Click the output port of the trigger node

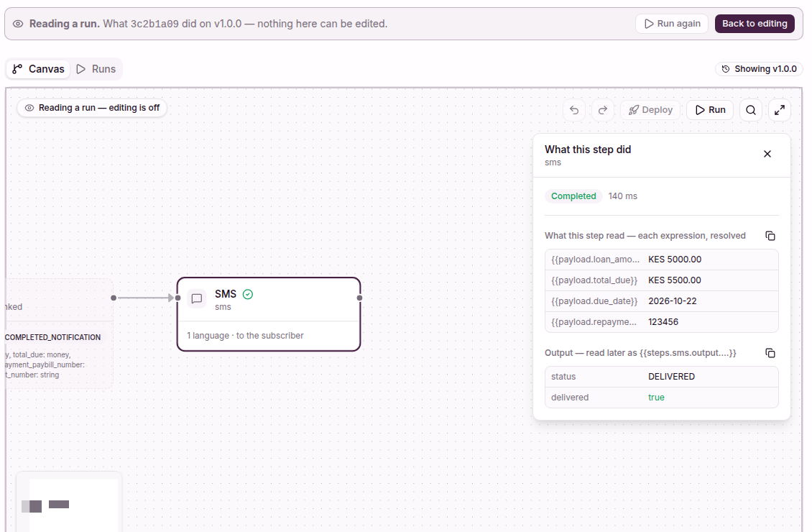[x=114, y=298]
